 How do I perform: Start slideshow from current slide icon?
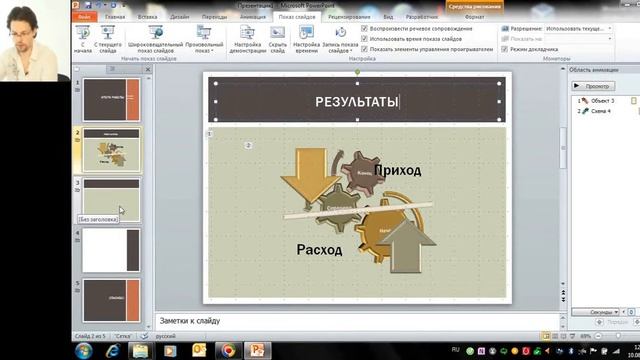point(108,33)
